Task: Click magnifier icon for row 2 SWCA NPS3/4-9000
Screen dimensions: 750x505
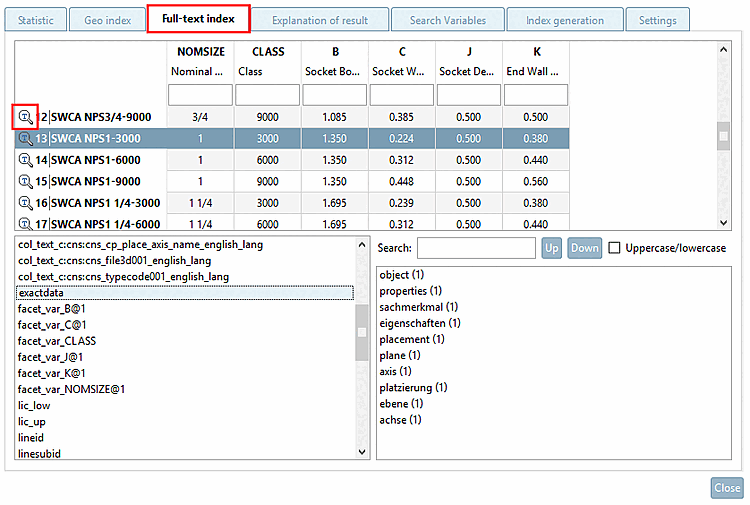Action: 26,118
